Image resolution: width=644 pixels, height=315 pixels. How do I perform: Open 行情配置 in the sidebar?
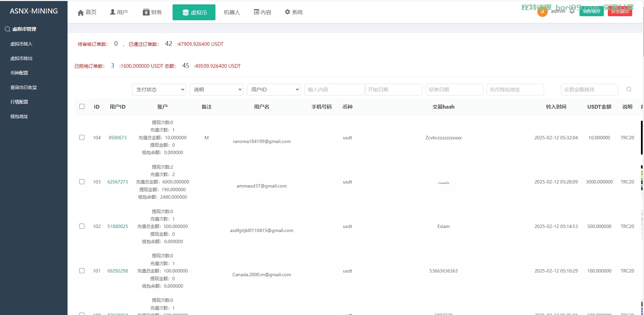19,102
